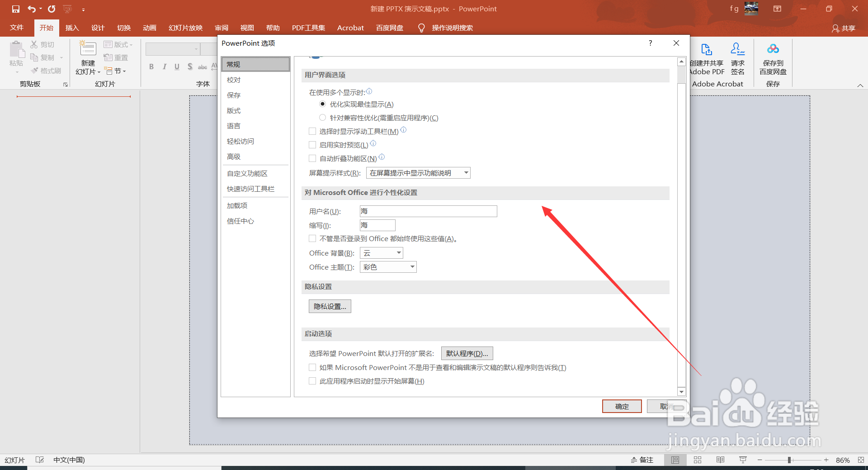The image size is (868, 470).
Task: Click the Start From Beginning slideshow icon
Action: coord(68,9)
